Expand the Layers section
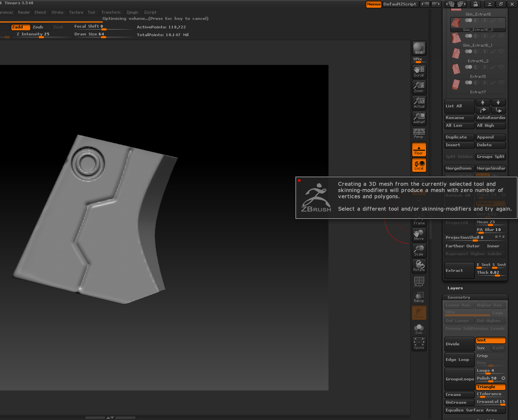This screenshot has height=420, width=518. [455, 288]
